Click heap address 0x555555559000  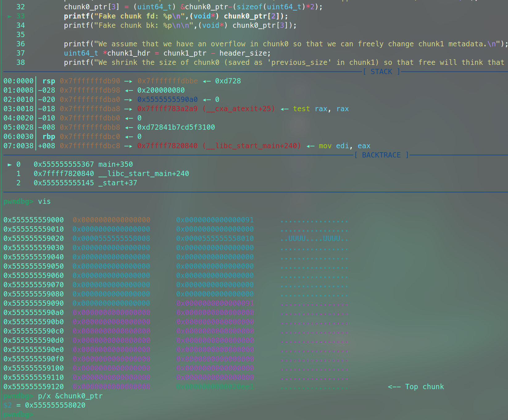(x=34, y=220)
